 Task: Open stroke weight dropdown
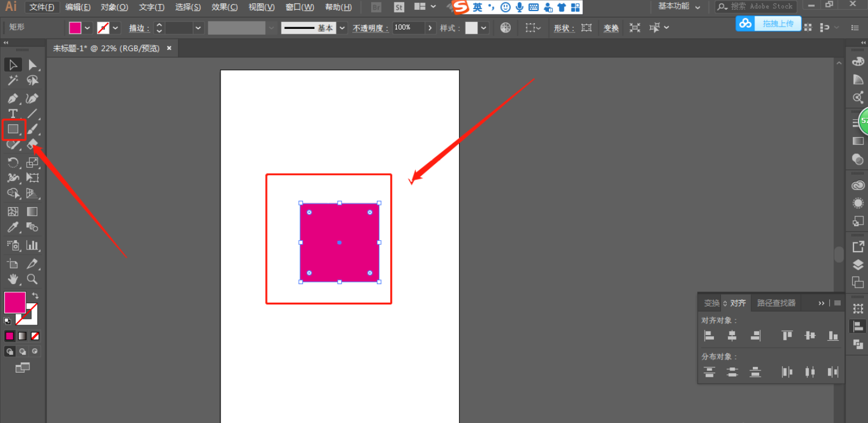199,28
